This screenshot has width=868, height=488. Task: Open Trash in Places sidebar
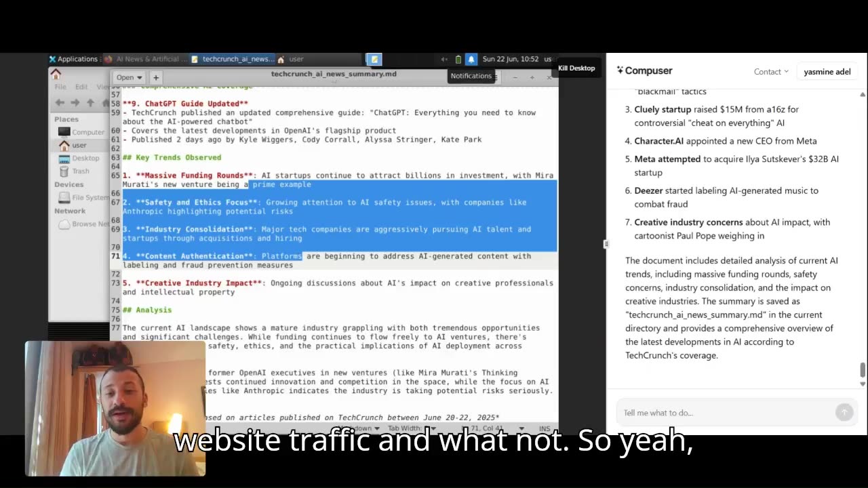point(81,171)
